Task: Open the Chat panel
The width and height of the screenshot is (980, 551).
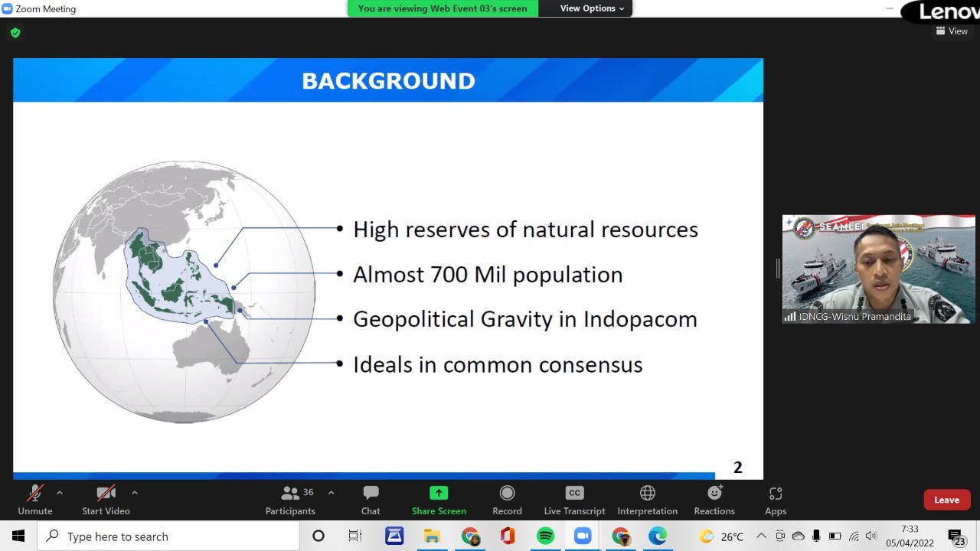Action: pos(371,500)
